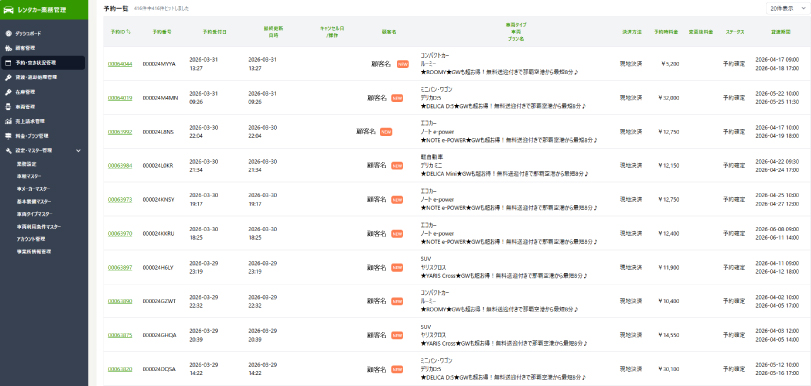Open the 20件表示 page-size dropdown

(787, 9)
